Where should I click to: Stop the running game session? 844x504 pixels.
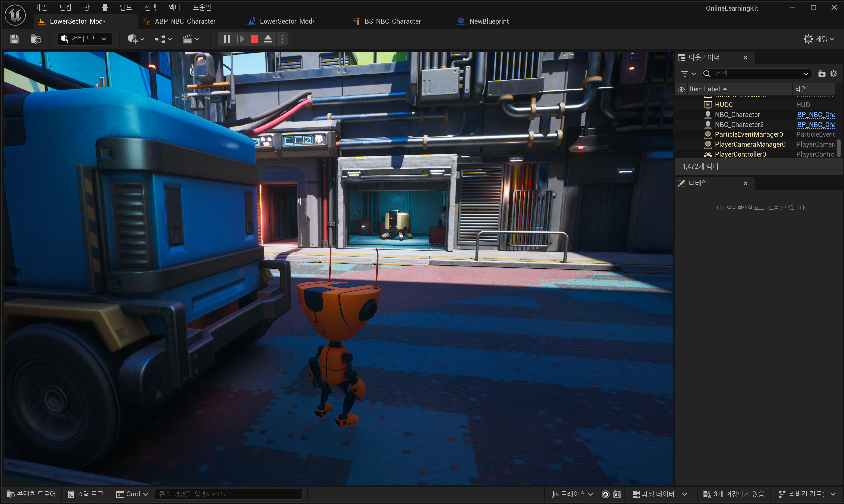click(x=254, y=39)
